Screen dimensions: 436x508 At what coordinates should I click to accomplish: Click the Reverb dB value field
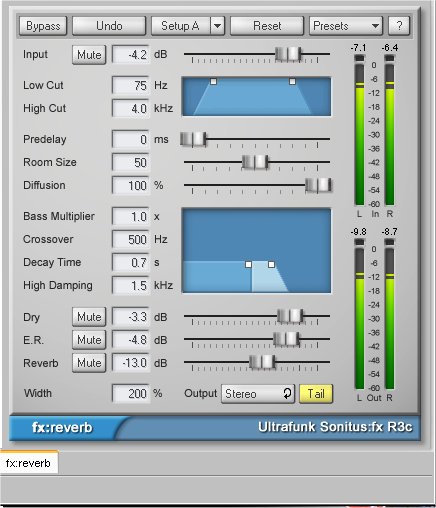tap(131, 363)
